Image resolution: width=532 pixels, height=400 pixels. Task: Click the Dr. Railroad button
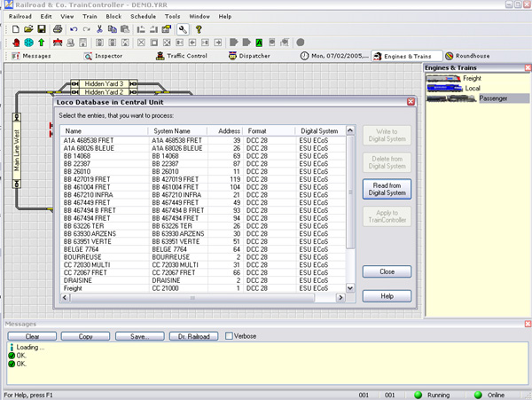(x=194, y=336)
